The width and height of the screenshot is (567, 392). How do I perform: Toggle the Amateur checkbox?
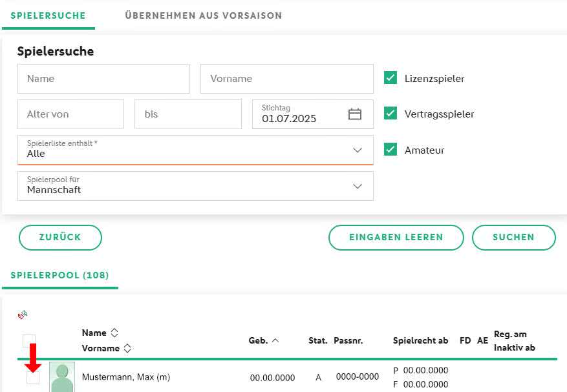(390, 149)
